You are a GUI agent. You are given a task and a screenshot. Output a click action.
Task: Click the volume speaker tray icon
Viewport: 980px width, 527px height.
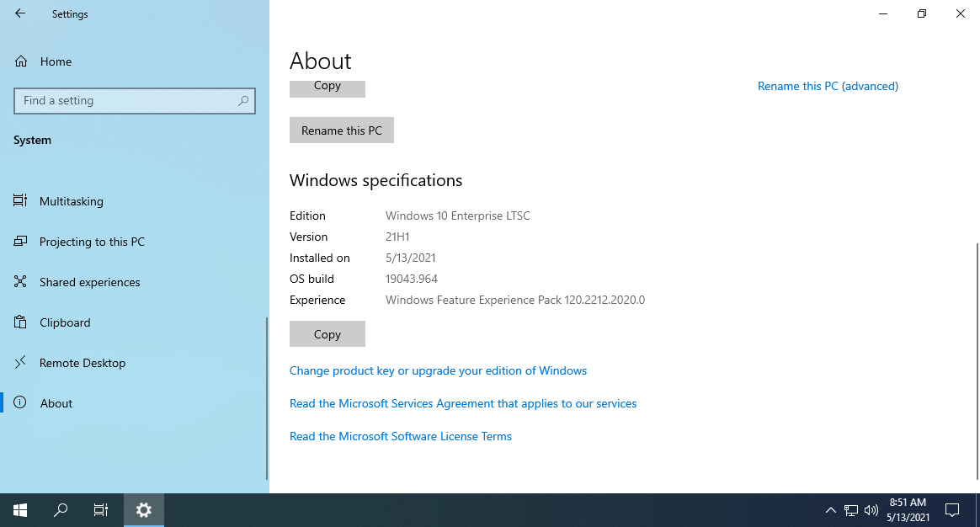click(871, 510)
